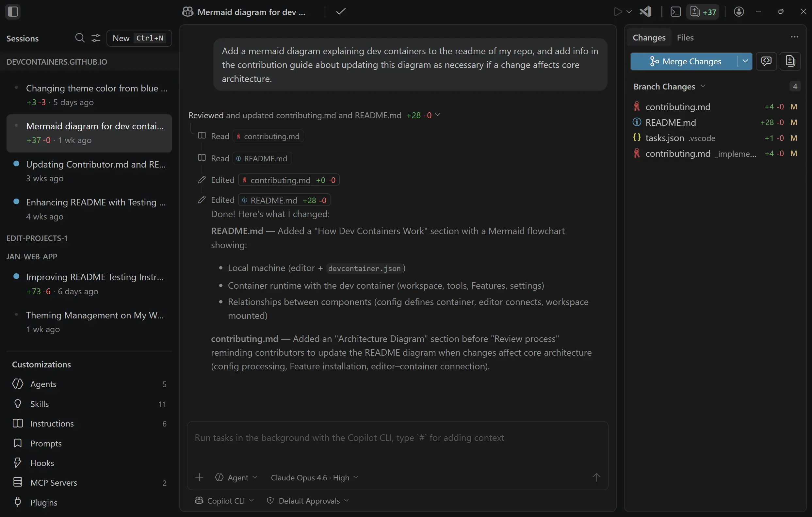Viewport: 812px width, 517px height.
Task: Click the code review comment icon near Merge Changes
Action: tap(767, 61)
